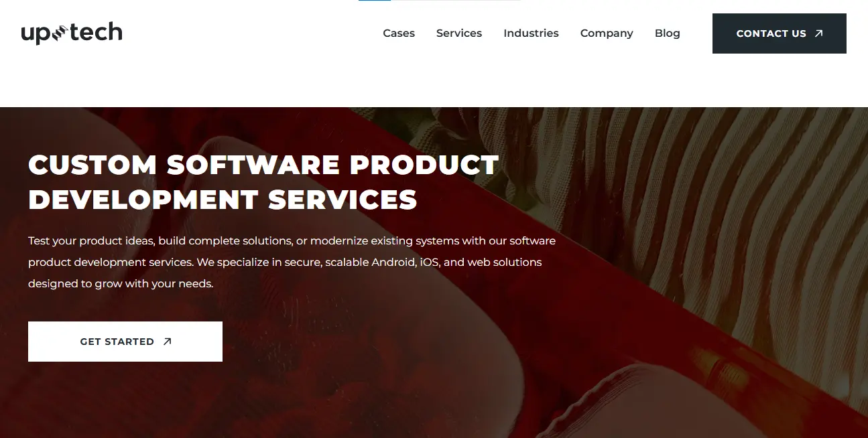868x438 pixels.
Task: Click the arrow icon beside Get Started
Action: 168,342
